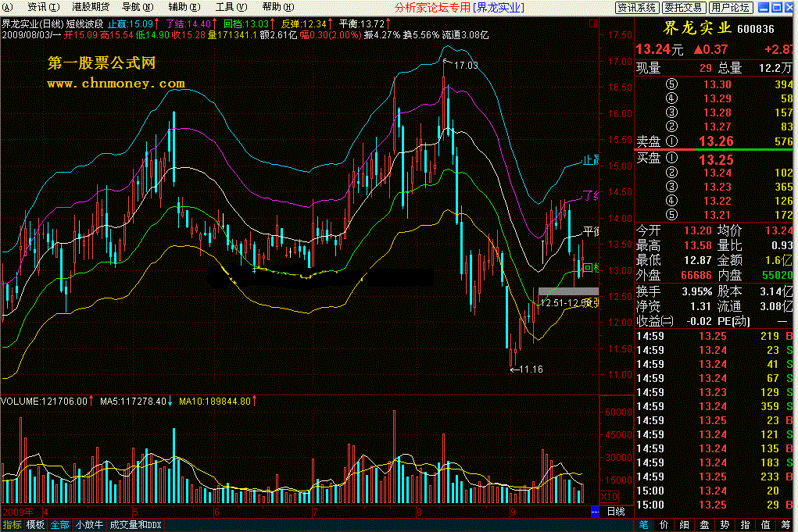Click the current price 13.24元

[x=660, y=49]
